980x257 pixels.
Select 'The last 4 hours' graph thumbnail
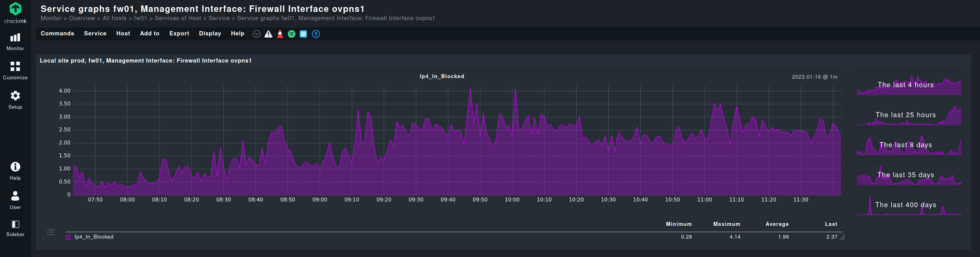click(908, 85)
